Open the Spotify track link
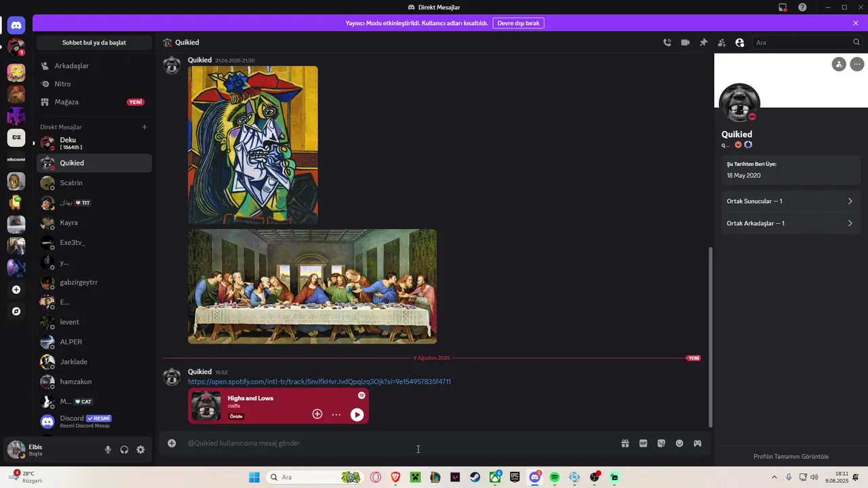 click(x=319, y=382)
